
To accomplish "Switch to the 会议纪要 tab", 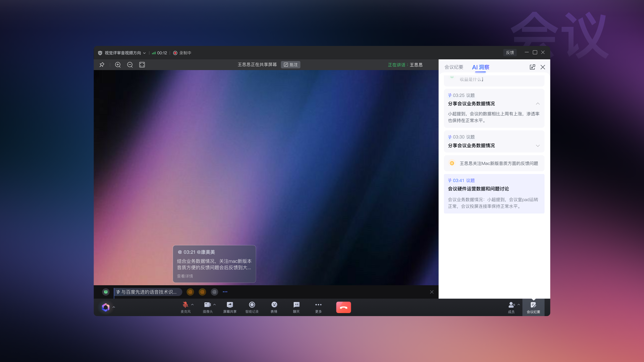I will click(454, 67).
